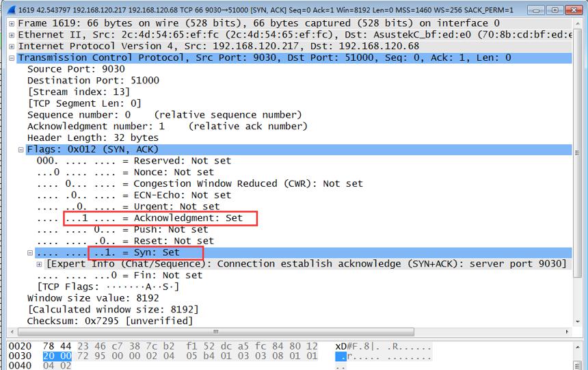
Task: Collapse the Syn: Set flag node
Action: [x=30, y=253]
